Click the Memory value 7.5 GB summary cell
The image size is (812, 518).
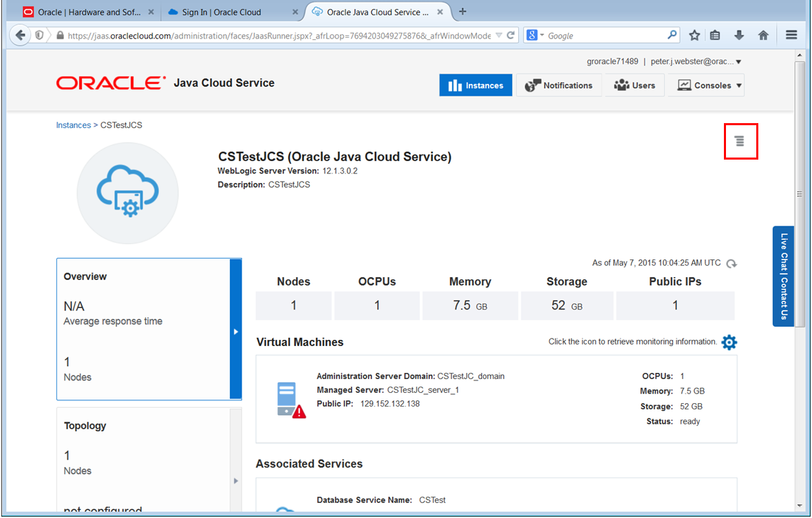tap(470, 305)
